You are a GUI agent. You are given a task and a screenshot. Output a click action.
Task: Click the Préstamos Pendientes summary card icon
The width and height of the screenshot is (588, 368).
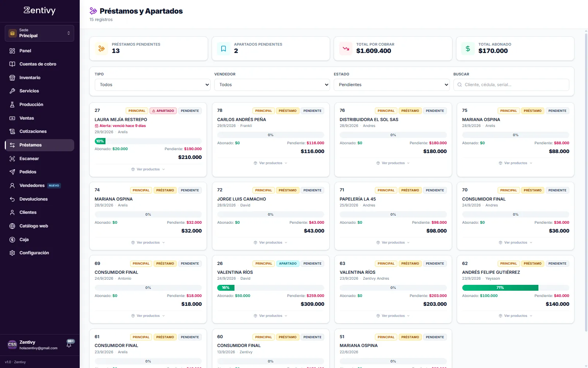coord(101,49)
